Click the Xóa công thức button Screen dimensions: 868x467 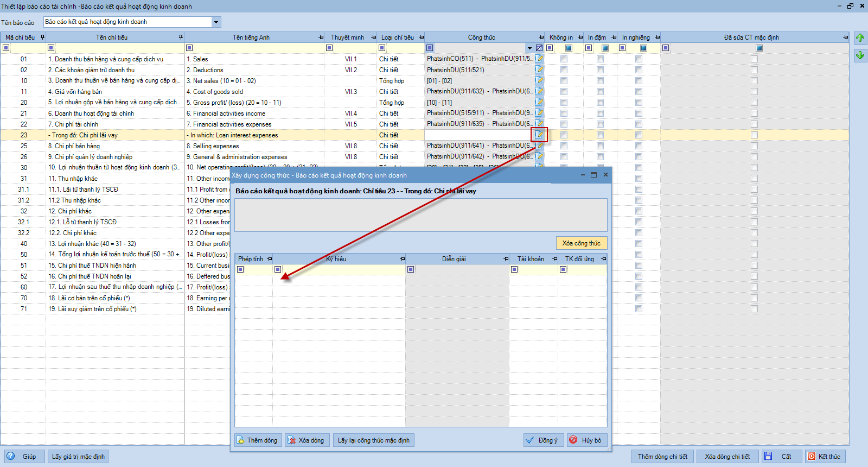582,243
